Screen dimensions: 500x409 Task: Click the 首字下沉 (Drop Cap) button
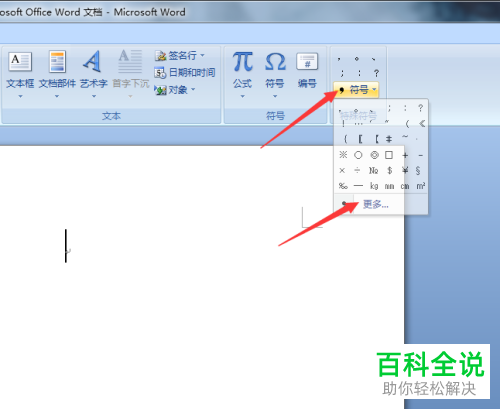tap(130, 75)
